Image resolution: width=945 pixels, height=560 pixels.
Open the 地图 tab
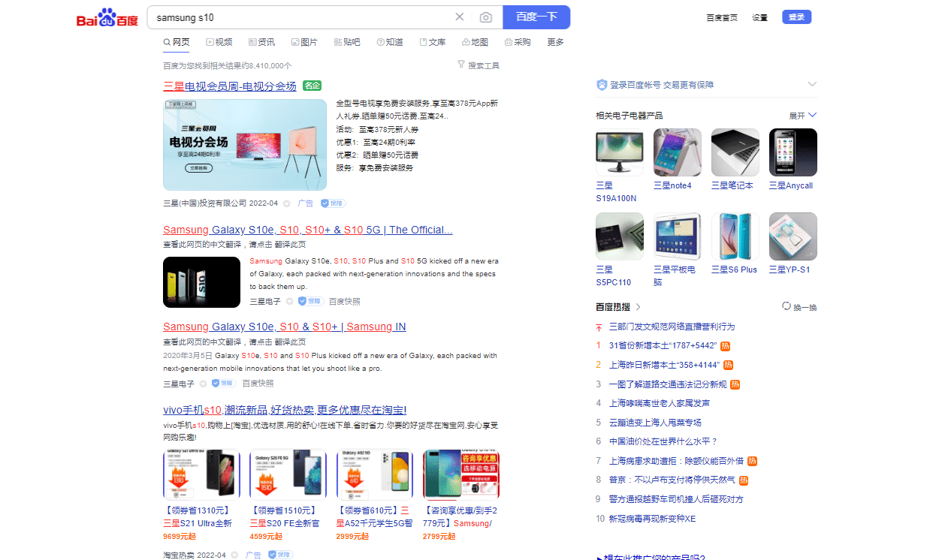[x=476, y=42]
